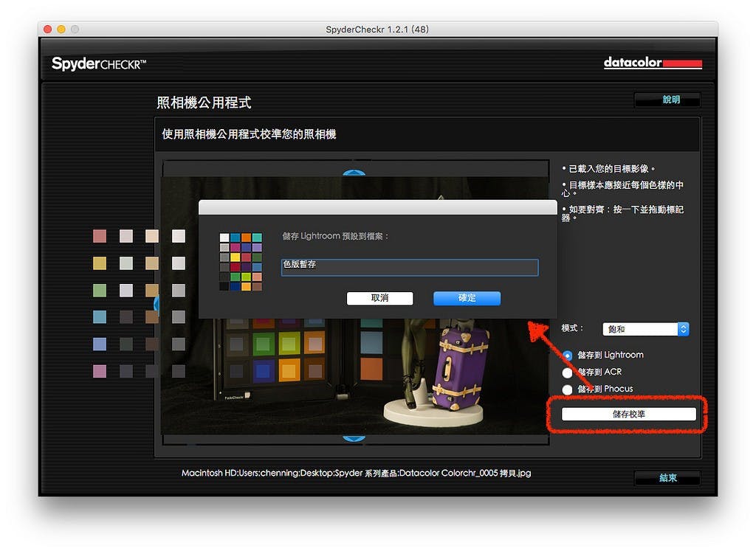Open the 模式 dropdown showing 飽和

(645, 329)
